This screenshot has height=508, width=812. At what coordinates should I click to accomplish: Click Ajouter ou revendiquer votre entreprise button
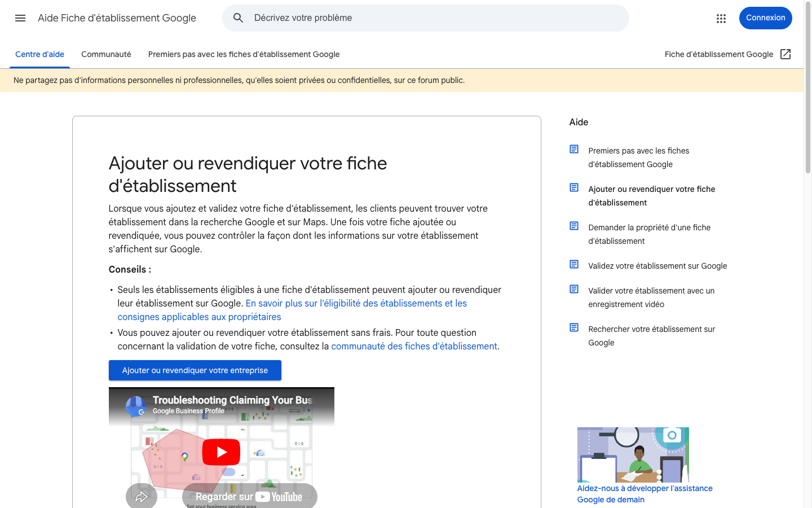(195, 370)
